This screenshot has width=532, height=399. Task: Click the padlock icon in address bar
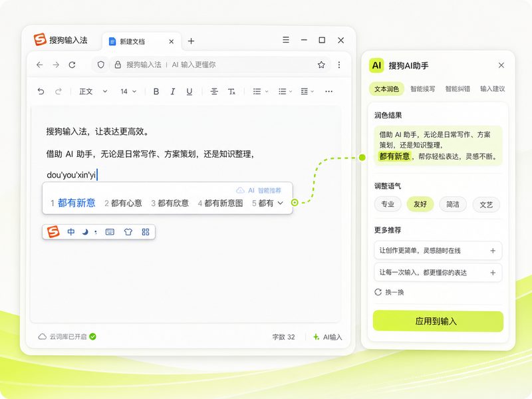[118, 65]
